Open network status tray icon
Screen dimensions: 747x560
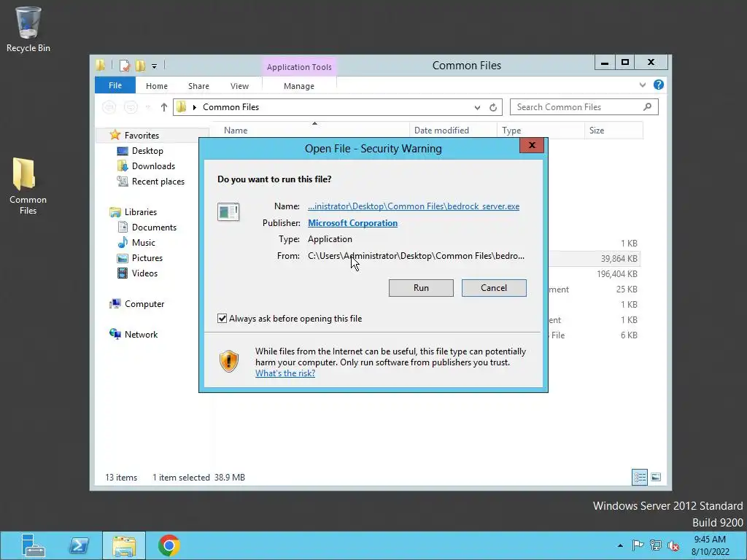pyautogui.click(x=656, y=545)
